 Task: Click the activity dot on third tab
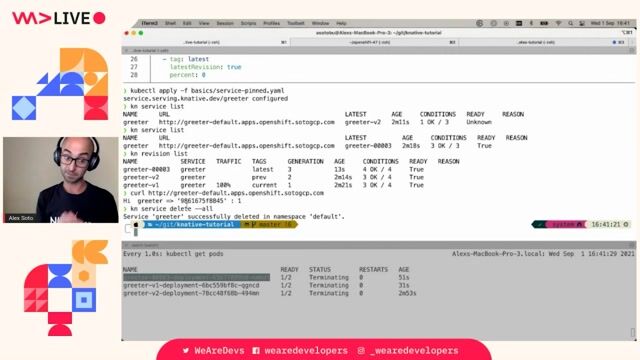[x=614, y=42]
